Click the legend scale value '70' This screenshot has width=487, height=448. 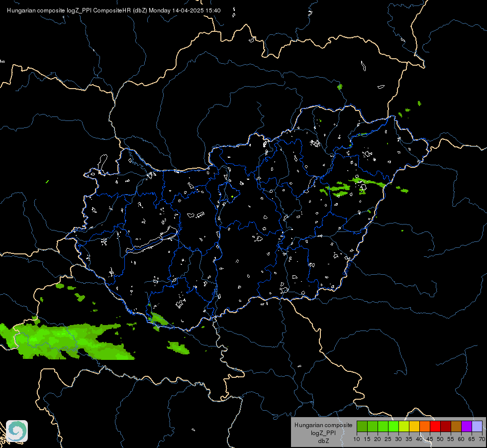(x=482, y=440)
